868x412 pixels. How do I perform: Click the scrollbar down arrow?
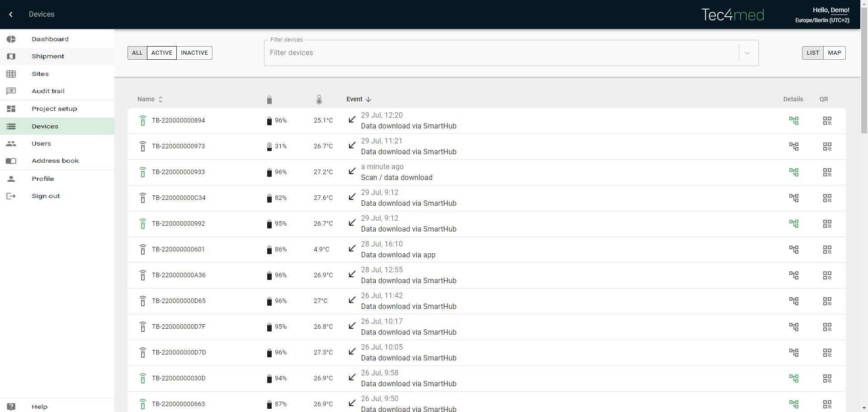(864, 408)
